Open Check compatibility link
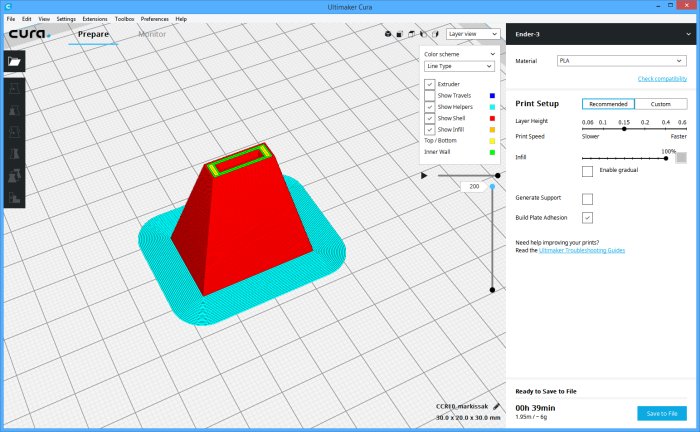 click(x=662, y=79)
